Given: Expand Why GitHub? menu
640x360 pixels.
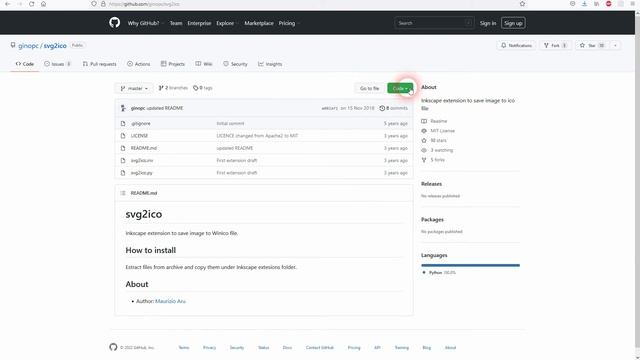Looking at the screenshot, I should pos(145,23).
